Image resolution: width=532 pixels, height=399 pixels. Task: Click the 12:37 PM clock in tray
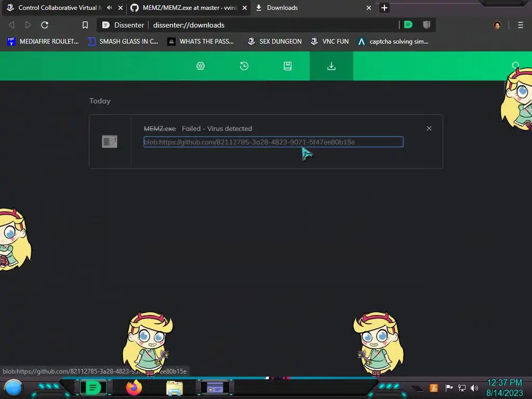504,383
